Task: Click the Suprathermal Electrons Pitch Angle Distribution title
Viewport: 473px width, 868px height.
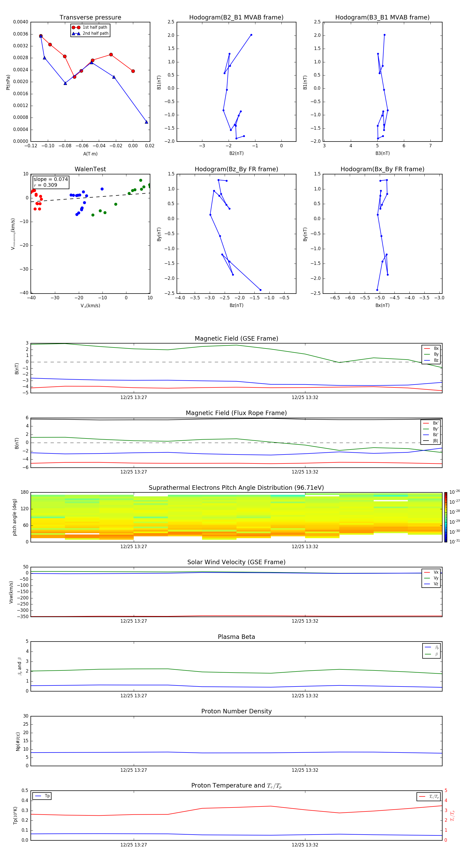Action: pyautogui.click(x=236, y=488)
